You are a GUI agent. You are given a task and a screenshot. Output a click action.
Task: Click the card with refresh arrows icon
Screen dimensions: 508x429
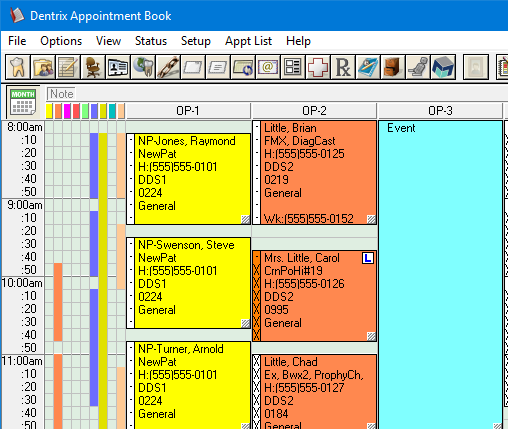(x=243, y=67)
